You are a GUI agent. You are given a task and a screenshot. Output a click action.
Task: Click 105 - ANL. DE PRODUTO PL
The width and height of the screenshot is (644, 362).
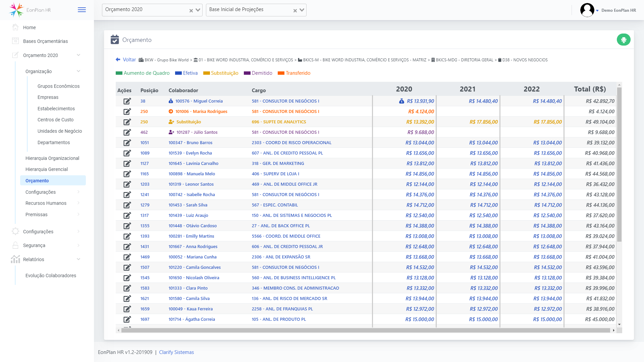[279, 319]
